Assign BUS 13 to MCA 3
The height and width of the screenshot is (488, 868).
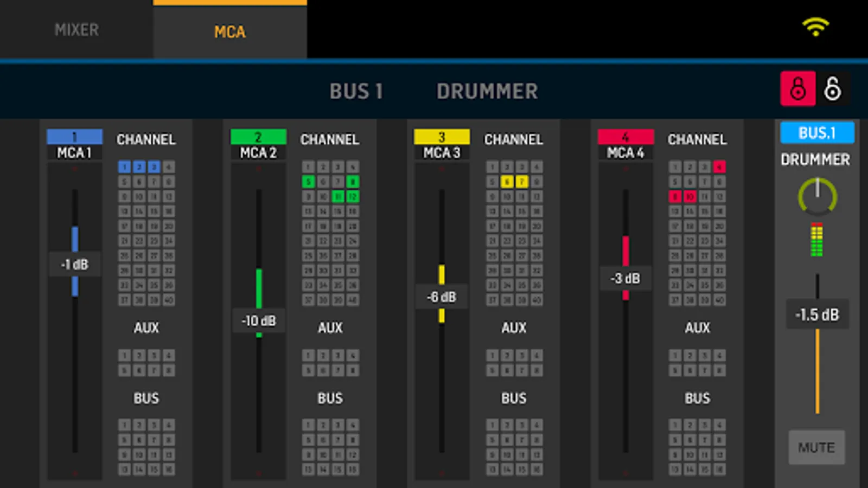point(492,470)
